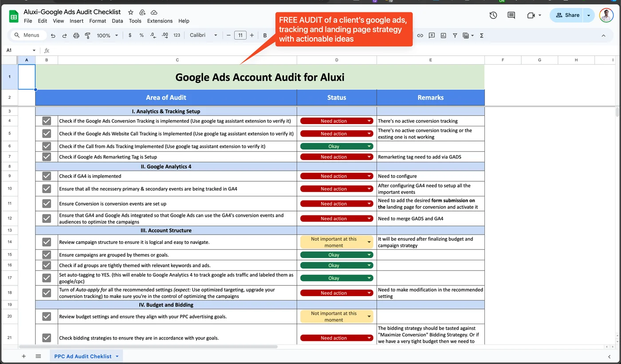Tick the checkbox on the budget settings row
The image size is (621, 364).
click(46, 316)
